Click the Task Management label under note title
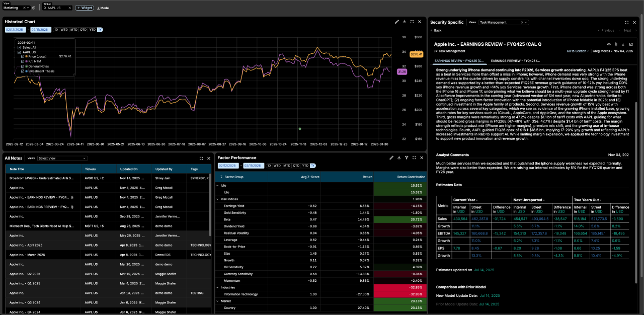 point(452,51)
